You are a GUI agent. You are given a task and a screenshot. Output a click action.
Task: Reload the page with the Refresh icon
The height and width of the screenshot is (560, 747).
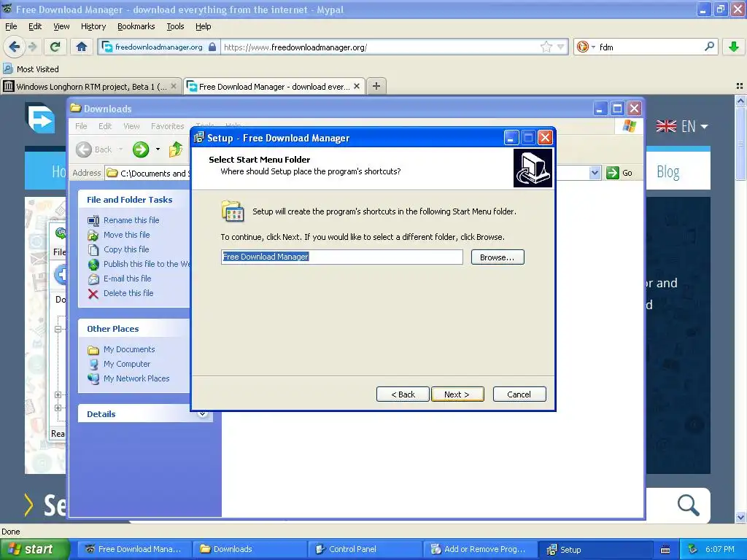point(55,47)
